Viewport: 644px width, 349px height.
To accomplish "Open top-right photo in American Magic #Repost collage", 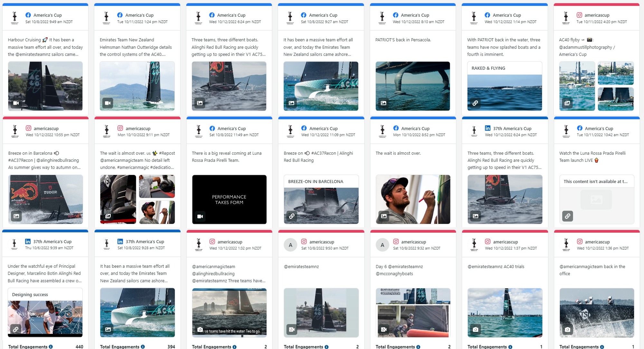I will click(157, 186).
